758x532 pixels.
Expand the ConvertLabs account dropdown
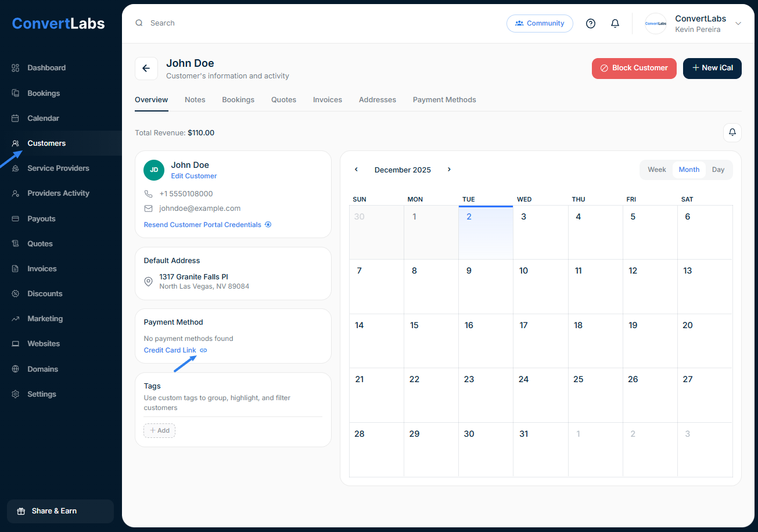coord(738,23)
